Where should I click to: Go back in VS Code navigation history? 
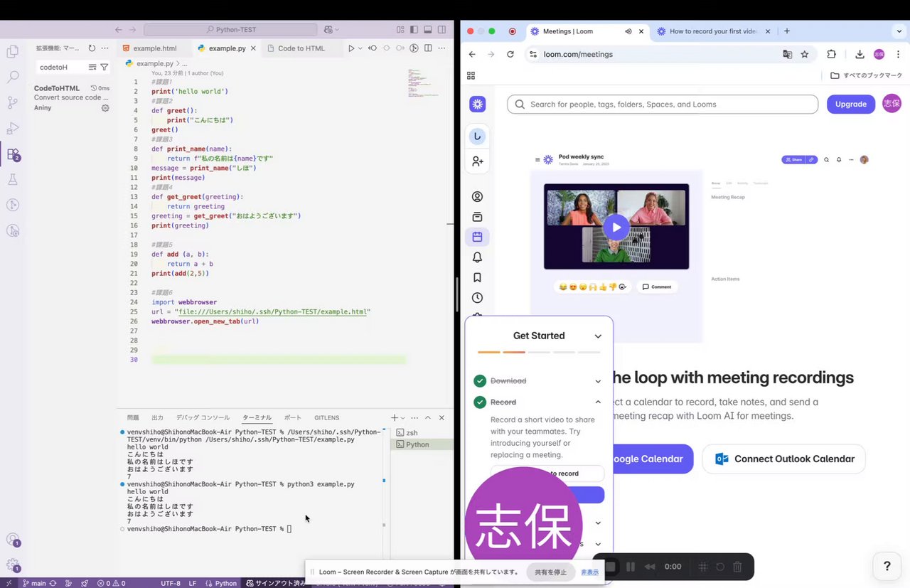click(x=118, y=30)
